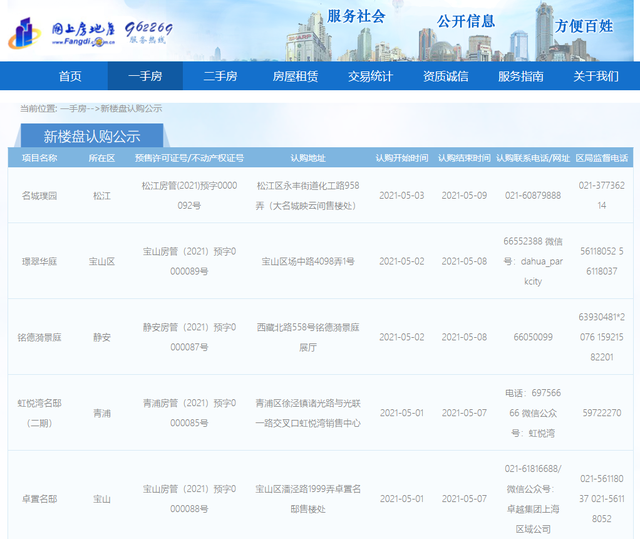Image resolution: width=640 pixels, height=539 pixels.
Task: Open the 关于我们 menu item
Action: (x=596, y=76)
